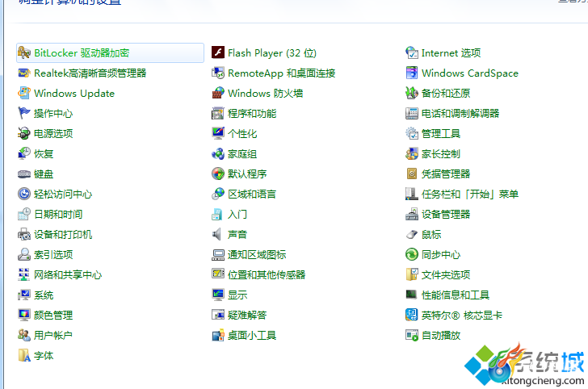Image resolution: width=588 pixels, height=389 pixels.
Task: Open the 日期和时间 icon
Action: pos(24,215)
